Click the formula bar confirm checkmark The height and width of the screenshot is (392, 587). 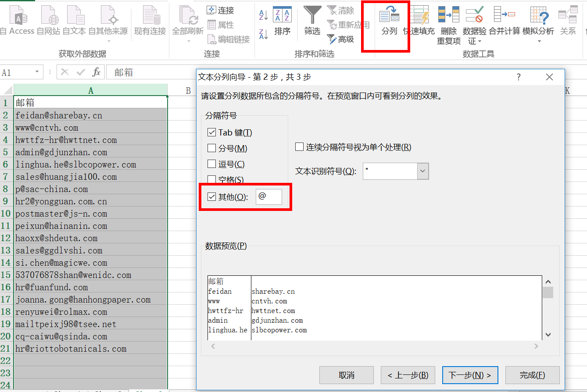81,72
